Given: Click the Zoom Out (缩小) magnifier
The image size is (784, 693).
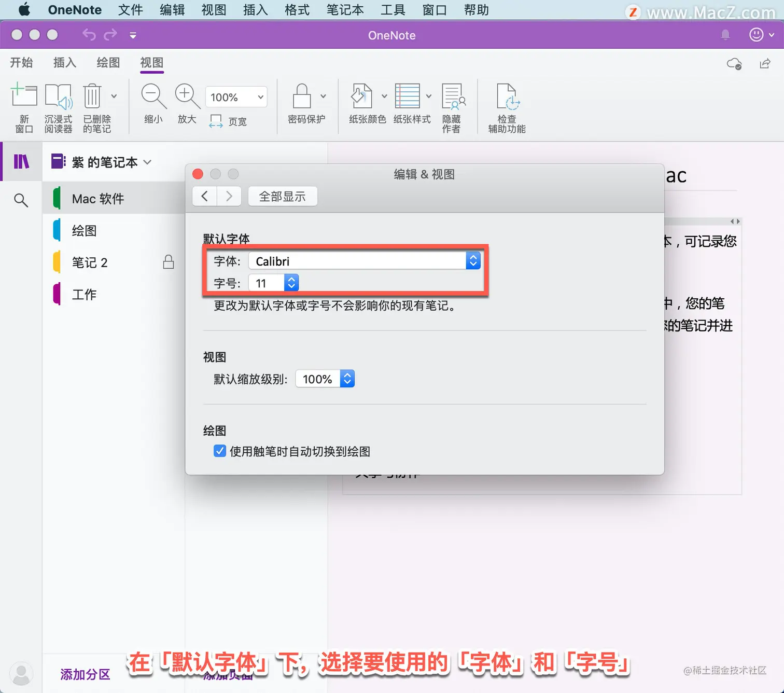Looking at the screenshot, I should click(153, 96).
